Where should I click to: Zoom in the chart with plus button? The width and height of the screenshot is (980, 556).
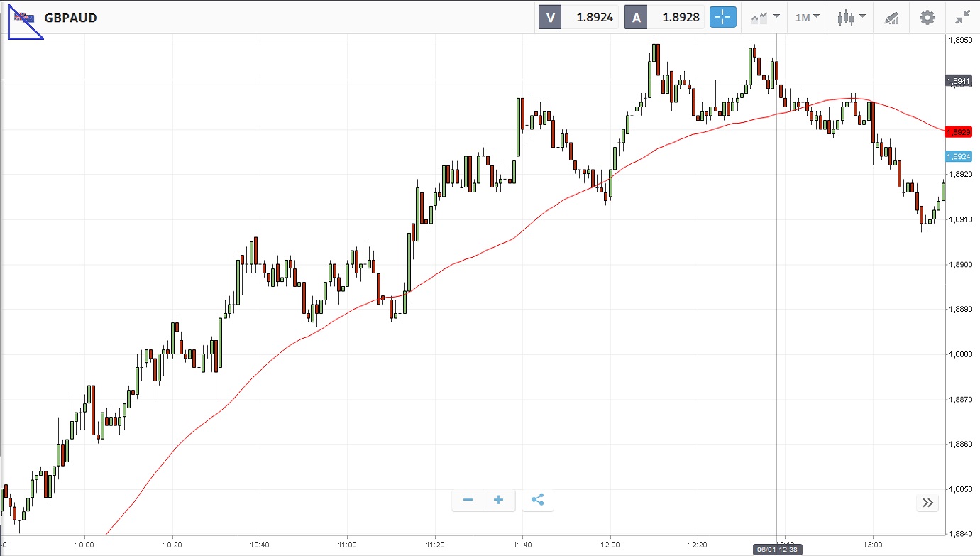pyautogui.click(x=498, y=500)
